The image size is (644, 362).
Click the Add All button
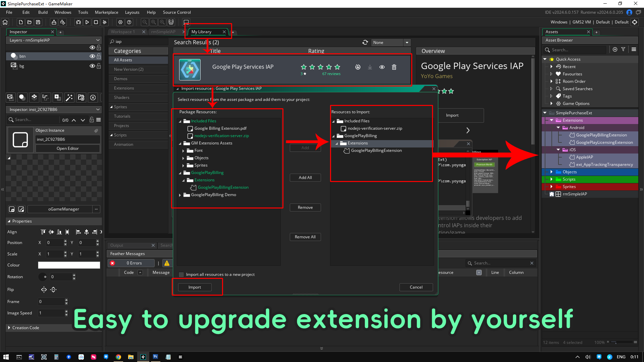coord(305,178)
